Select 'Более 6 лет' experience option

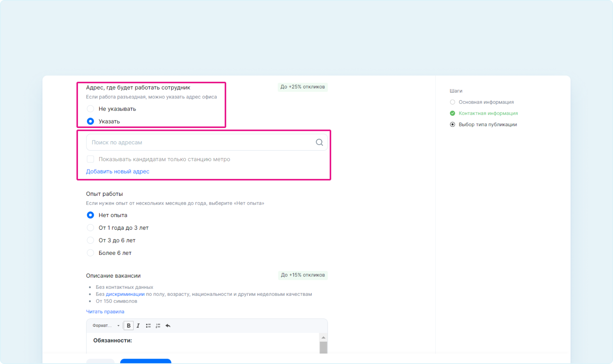point(90,253)
